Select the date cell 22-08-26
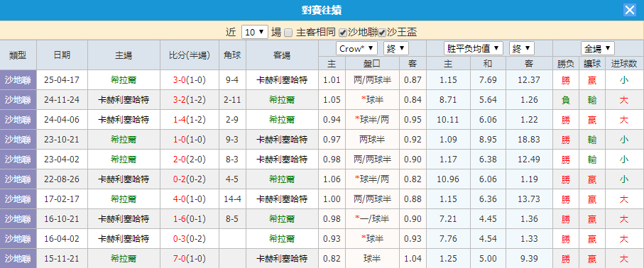 [62, 179]
